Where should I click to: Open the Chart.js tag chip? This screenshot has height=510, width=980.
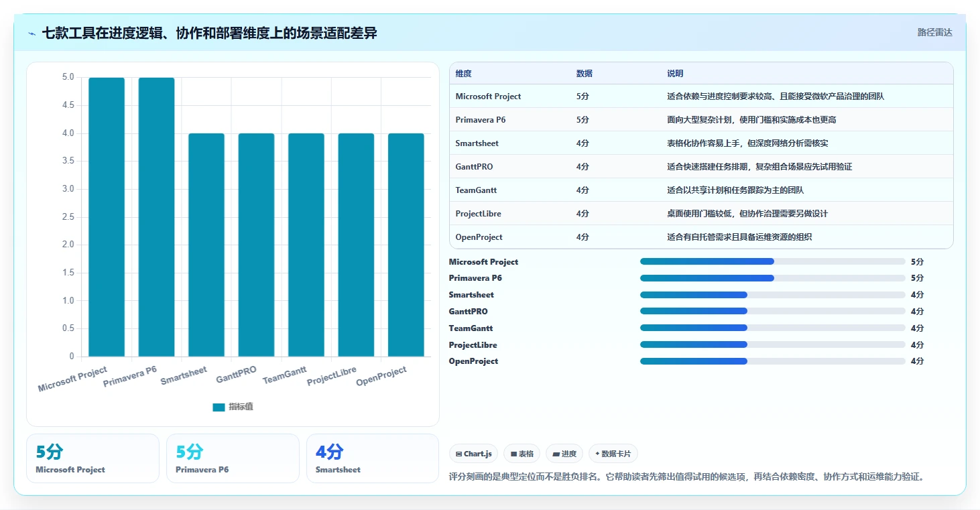click(473, 454)
